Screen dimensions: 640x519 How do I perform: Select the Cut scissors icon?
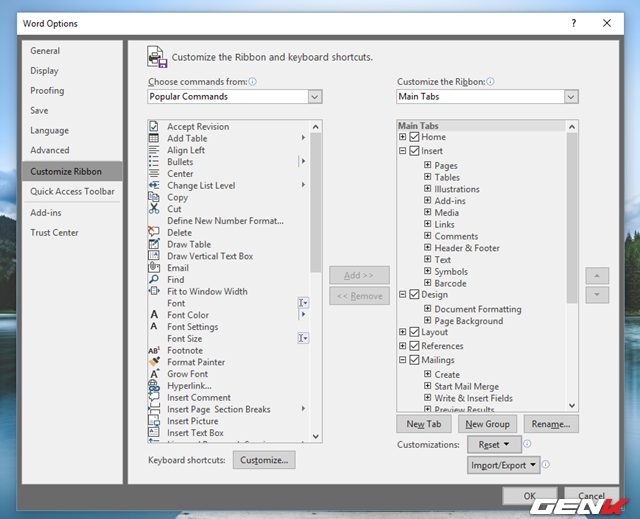[x=154, y=209]
